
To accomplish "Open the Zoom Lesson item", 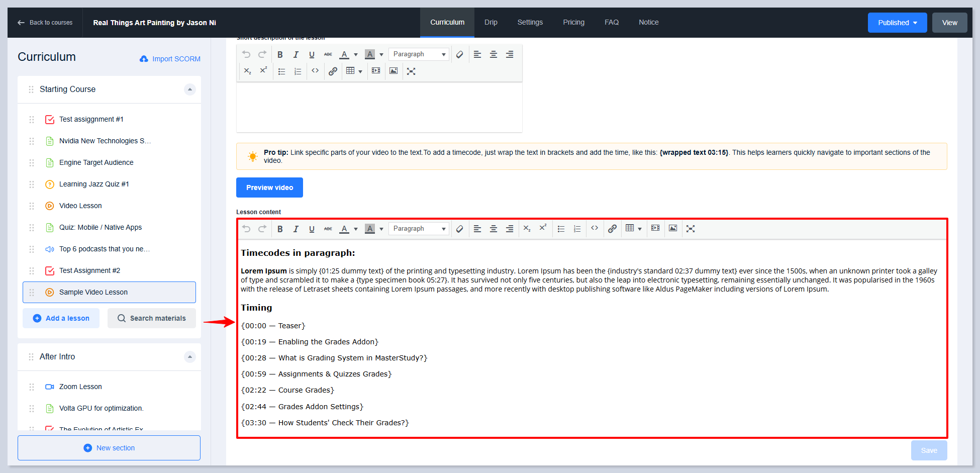I will (80, 387).
